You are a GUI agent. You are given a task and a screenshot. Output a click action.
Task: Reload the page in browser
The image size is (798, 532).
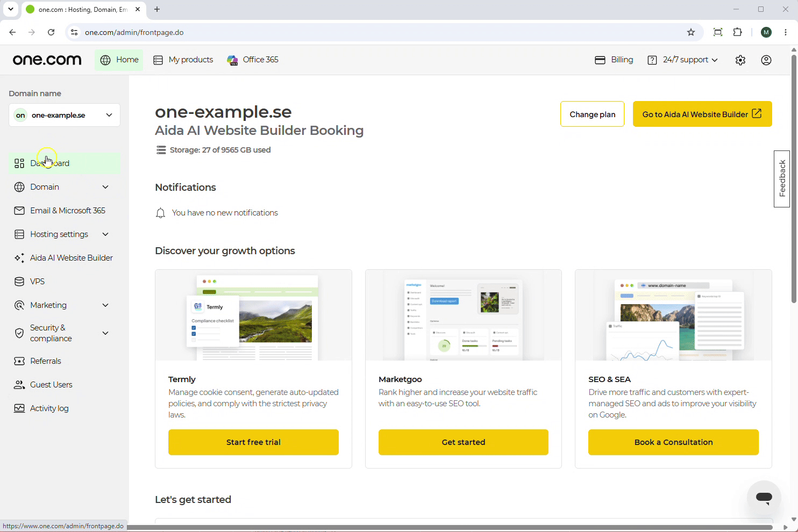[51, 32]
